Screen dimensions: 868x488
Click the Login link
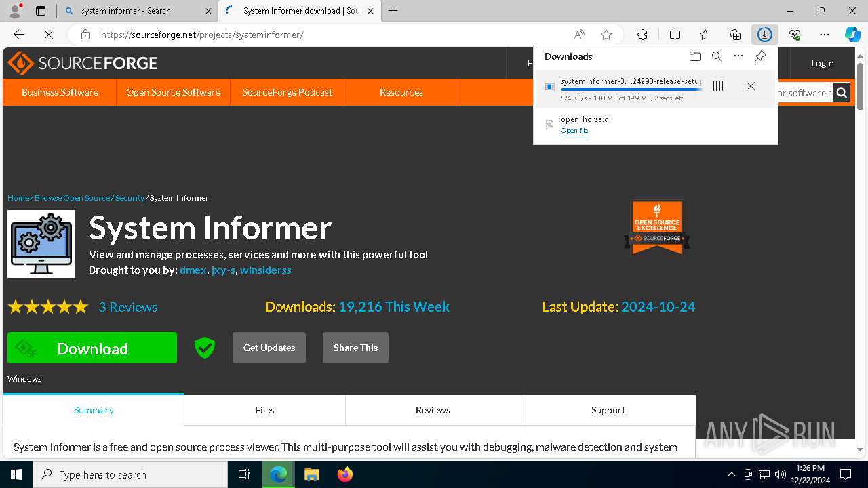(822, 63)
